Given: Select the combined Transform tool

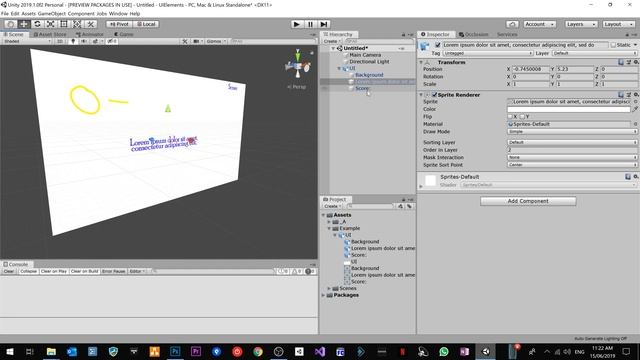Looking at the screenshot, I should click(77, 24).
